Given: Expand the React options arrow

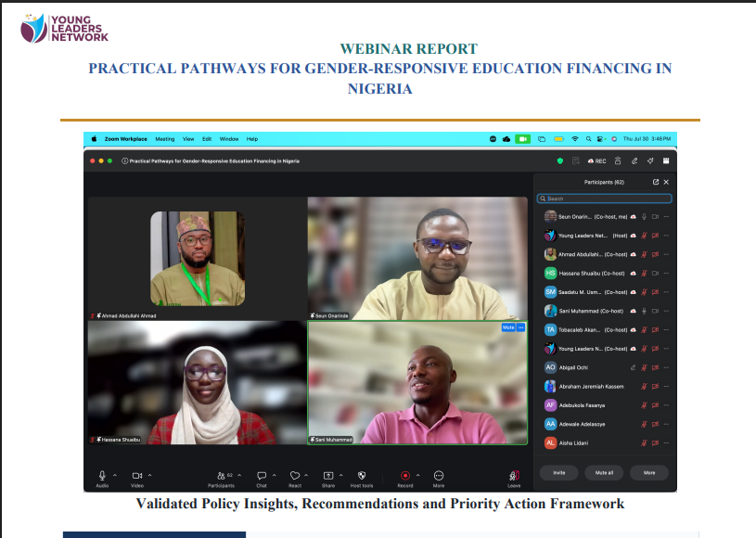Looking at the screenshot, I should pyautogui.click(x=306, y=475).
